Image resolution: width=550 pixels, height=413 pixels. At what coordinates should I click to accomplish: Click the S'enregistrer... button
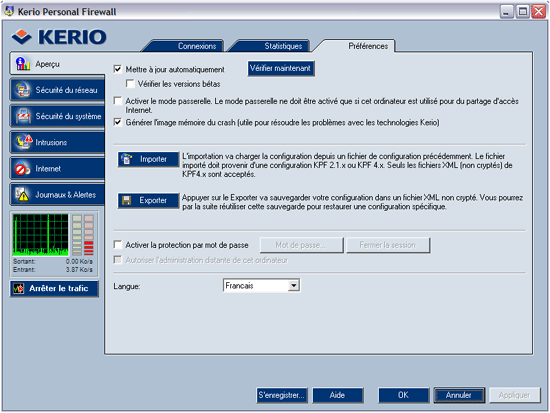coord(282,395)
